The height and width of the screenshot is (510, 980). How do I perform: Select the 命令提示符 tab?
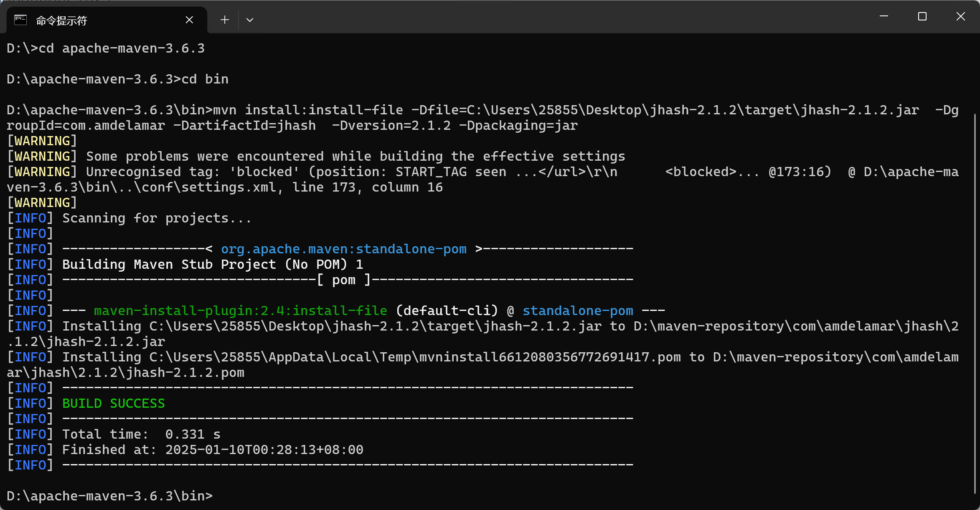(107, 20)
